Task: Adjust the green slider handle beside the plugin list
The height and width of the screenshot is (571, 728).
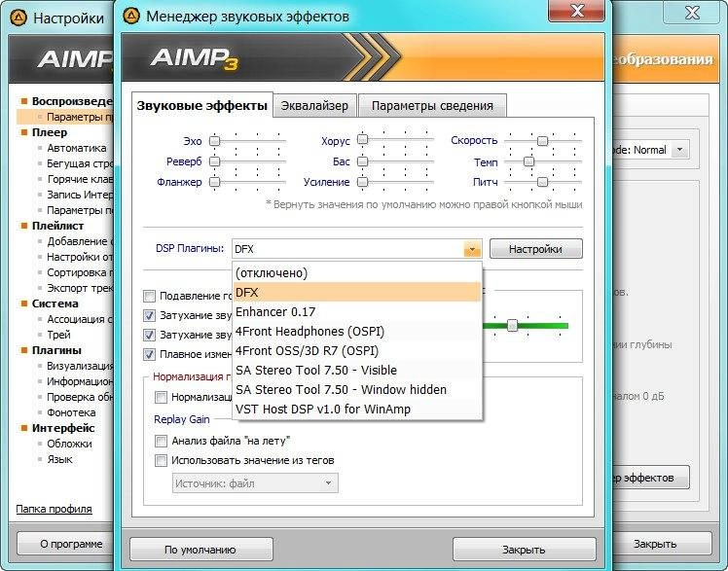Action: coord(512,325)
